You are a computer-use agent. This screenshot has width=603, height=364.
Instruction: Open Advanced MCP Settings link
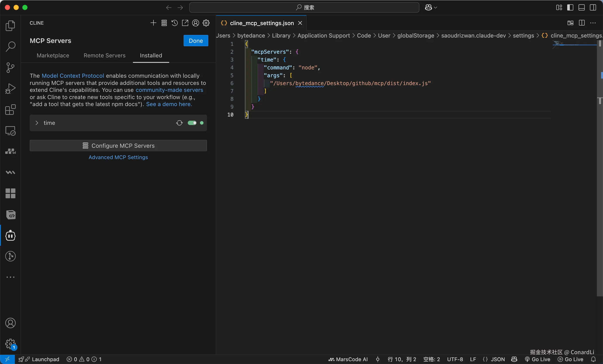click(x=118, y=157)
